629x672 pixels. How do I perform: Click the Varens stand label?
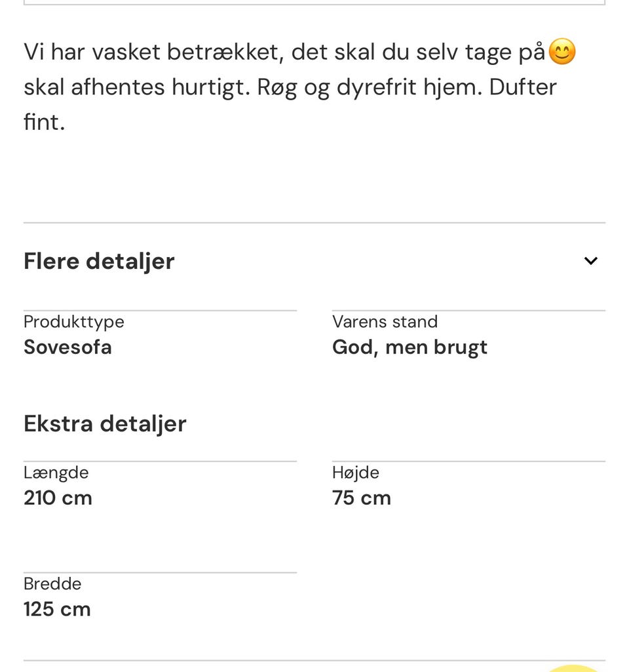click(385, 322)
